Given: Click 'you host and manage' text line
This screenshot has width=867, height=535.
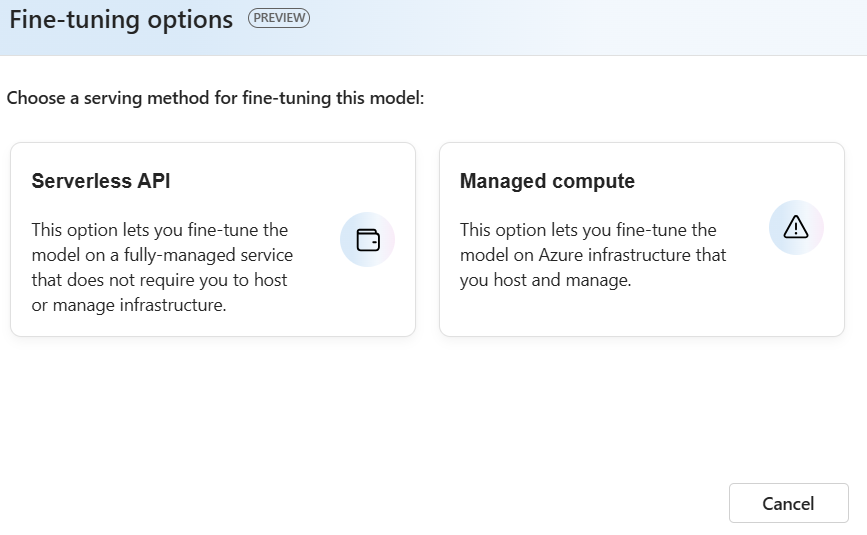Looking at the screenshot, I should 545,280.
